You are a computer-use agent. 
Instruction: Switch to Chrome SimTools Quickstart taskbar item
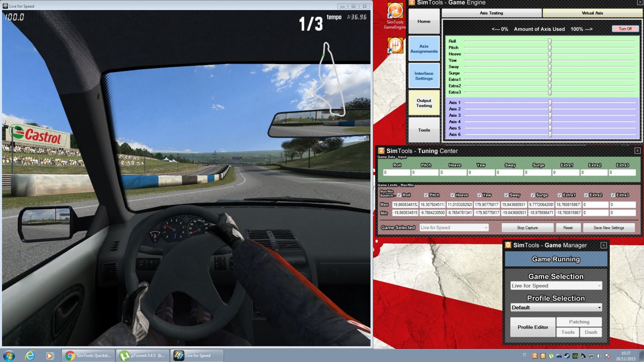(x=88, y=356)
